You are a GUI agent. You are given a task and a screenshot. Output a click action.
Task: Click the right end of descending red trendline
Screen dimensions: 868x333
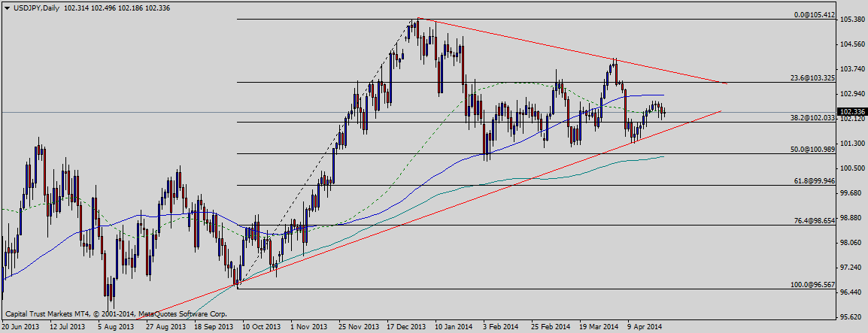coord(726,83)
